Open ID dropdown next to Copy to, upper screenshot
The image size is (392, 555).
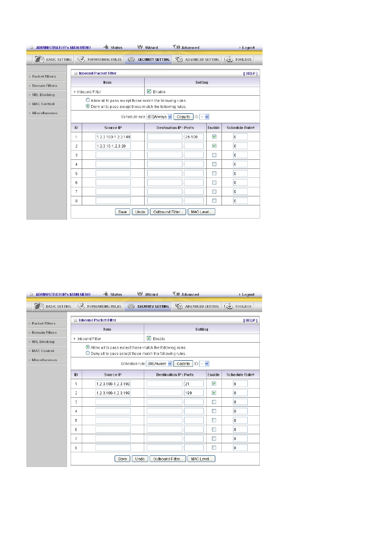(204, 117)
